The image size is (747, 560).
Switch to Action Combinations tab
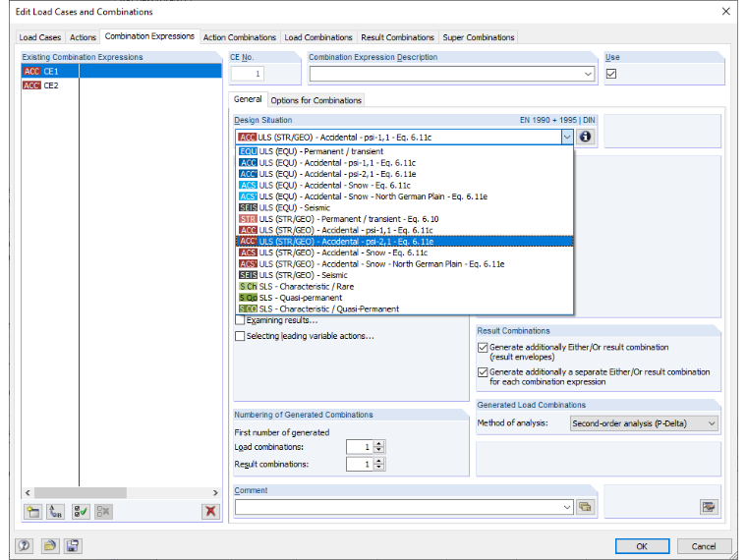[x=240, y=37]
